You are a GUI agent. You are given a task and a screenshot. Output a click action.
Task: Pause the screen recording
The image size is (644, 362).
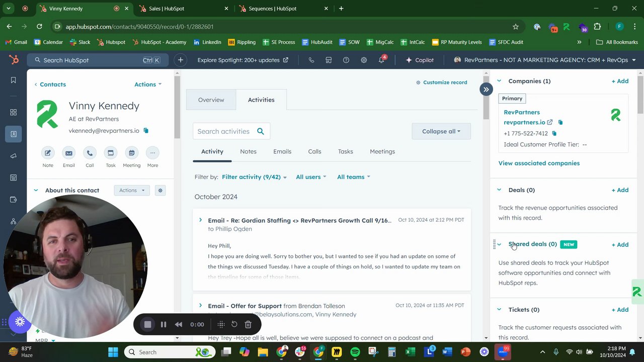point(164,324)
